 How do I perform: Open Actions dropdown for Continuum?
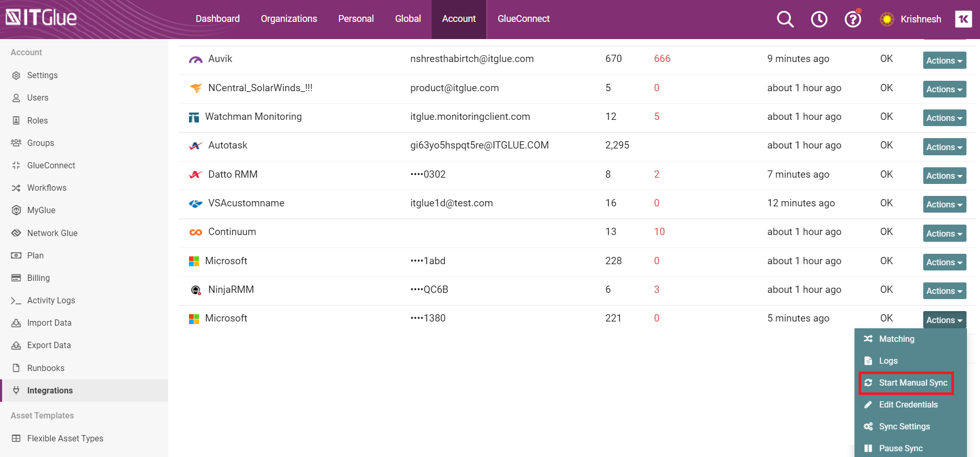[945, 233]
